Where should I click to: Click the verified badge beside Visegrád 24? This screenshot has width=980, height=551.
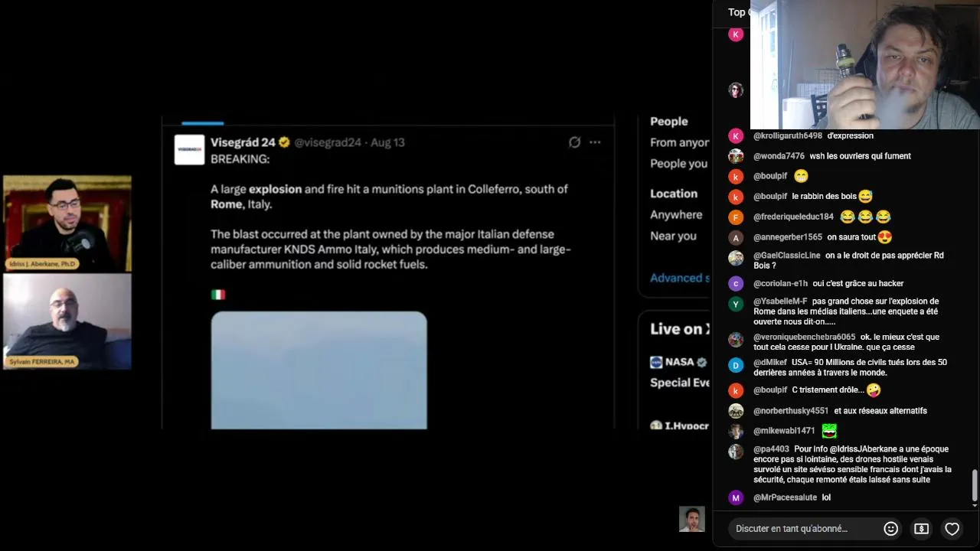pyautogui.click(x=284, y=142)
